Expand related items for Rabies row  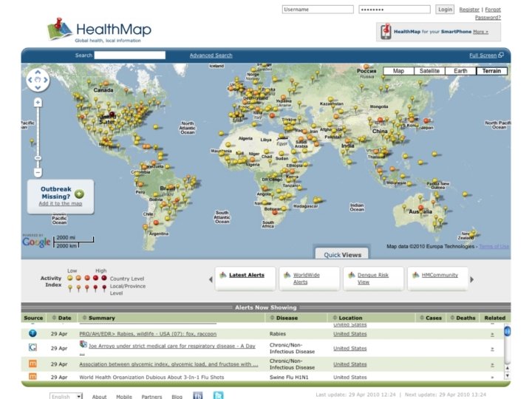click(x=492, y=335)
